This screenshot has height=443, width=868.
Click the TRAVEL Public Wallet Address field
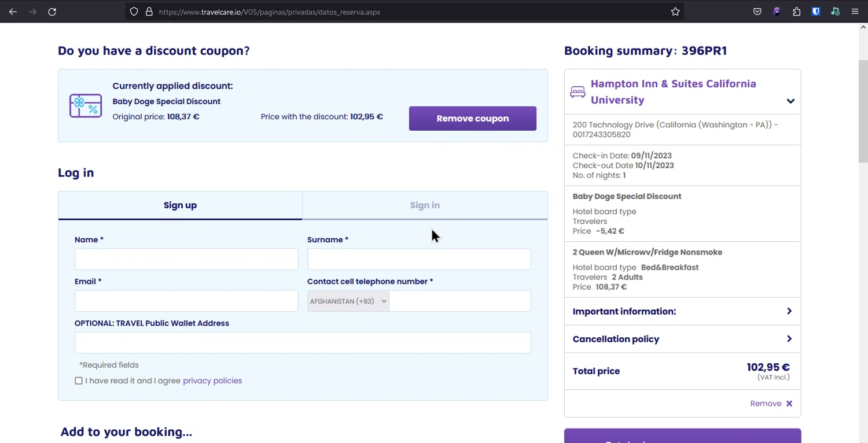[303, 343]
